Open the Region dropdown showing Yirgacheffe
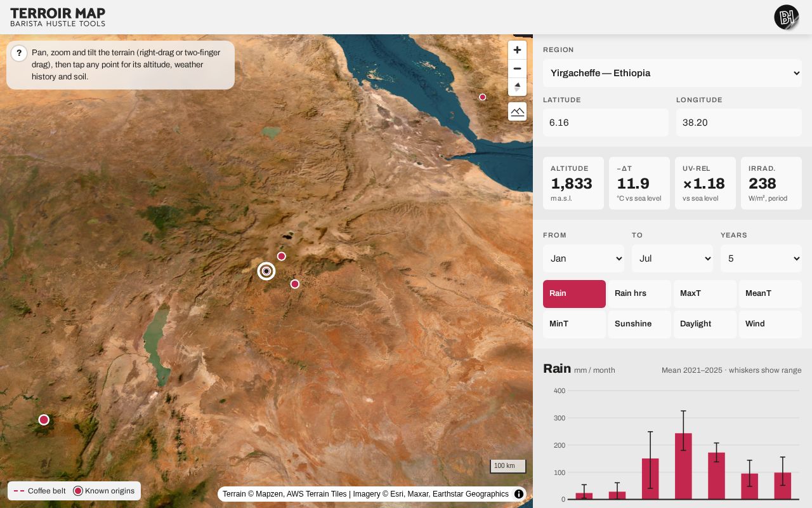The width and height of the screenshot is (812, 508). (672, 73)
